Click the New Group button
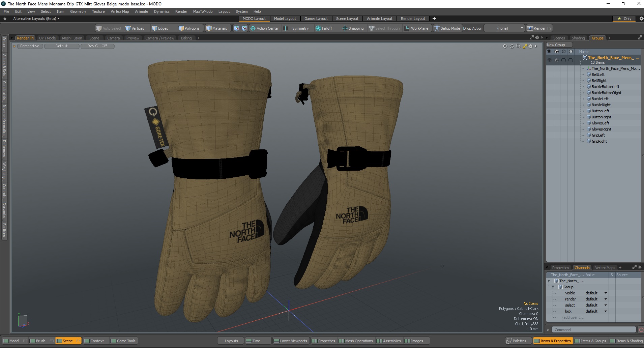The height and width of the screenshot is (348, 644). (x=559, y=45)
